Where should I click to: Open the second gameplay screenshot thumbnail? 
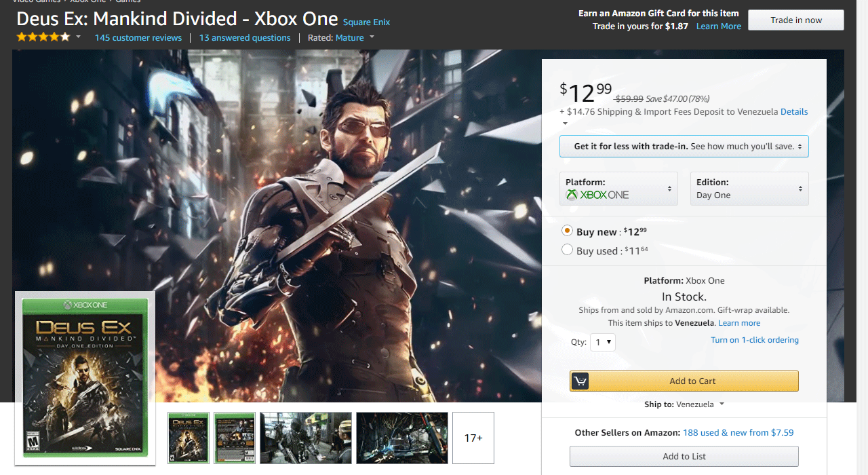[402, 438]
